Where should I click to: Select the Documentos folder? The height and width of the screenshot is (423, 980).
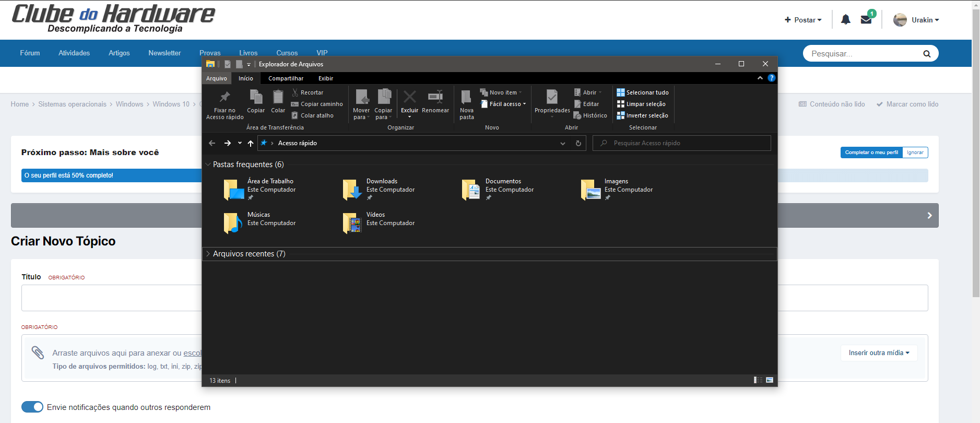[x=498, y=190]
